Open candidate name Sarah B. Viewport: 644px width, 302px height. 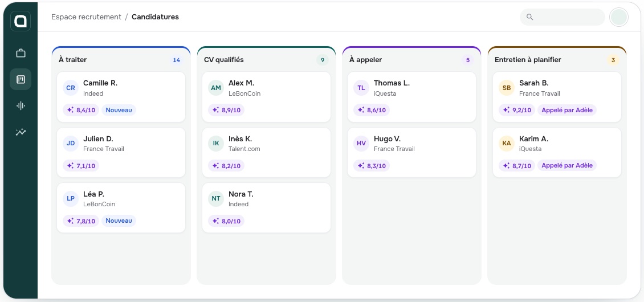coord(534,83)
